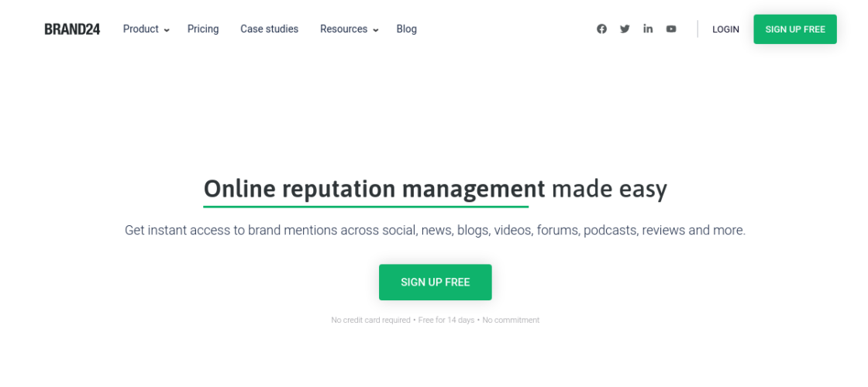
Task: Click the LOGIN link
Action: (725, 29)
